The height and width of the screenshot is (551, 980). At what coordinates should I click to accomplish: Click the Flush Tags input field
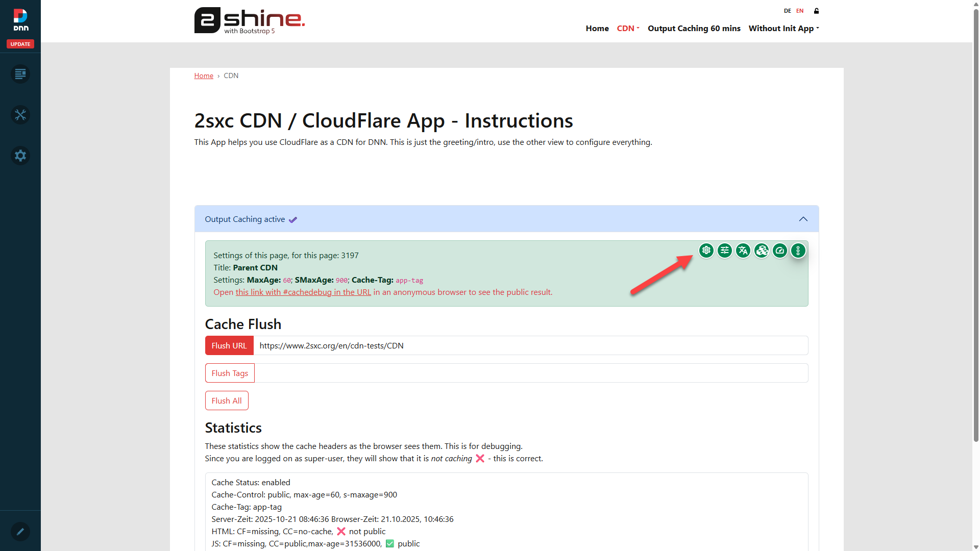coord(531,373)
